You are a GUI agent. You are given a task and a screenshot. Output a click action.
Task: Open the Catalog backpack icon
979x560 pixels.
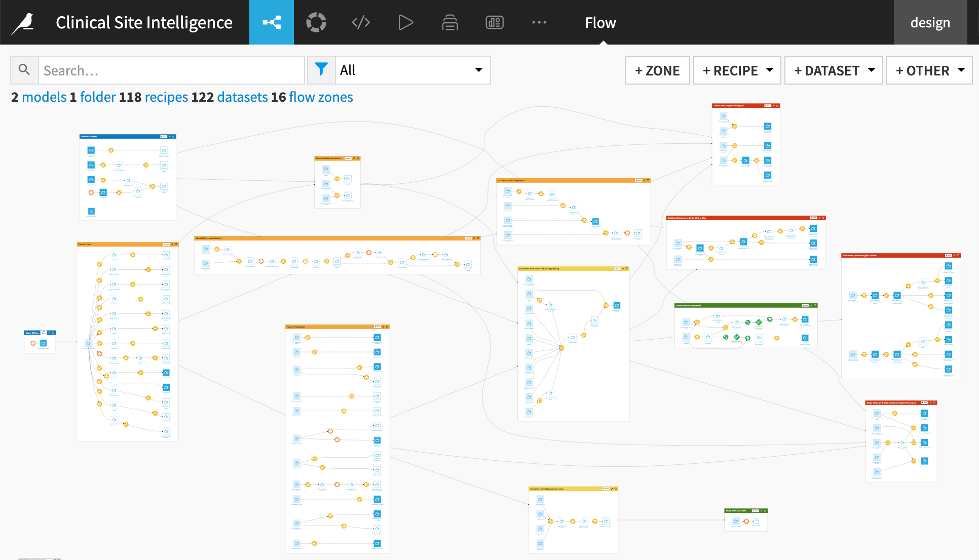click(x=450, y=22)
